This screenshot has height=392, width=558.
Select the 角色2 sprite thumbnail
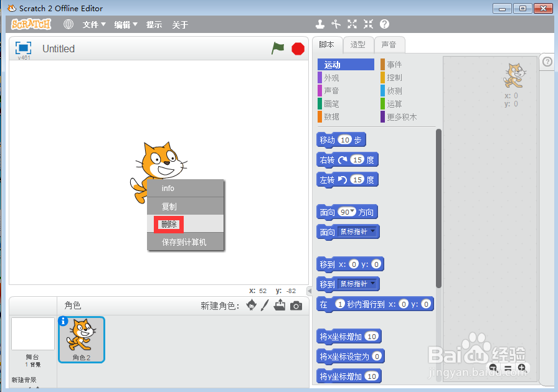coord(82,340)
